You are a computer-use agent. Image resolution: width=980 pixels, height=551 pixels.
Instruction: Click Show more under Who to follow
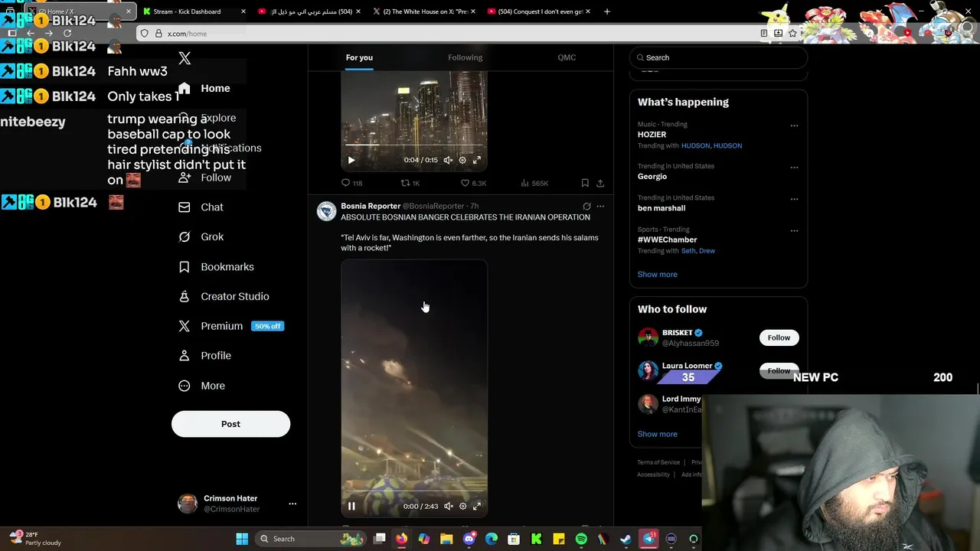point(657,434)
